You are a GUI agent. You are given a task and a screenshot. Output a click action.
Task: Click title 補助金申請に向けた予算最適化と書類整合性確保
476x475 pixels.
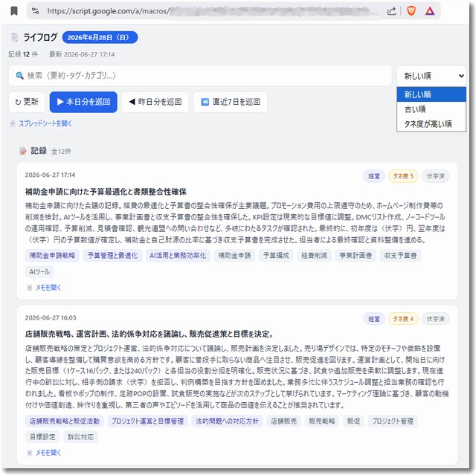pos(106,192)
